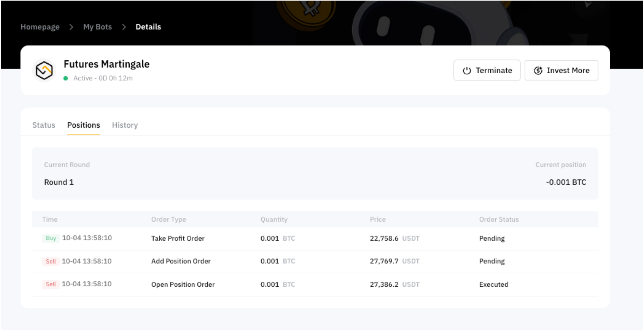Open the My Bots breadcrumb link

click(97, 27)
